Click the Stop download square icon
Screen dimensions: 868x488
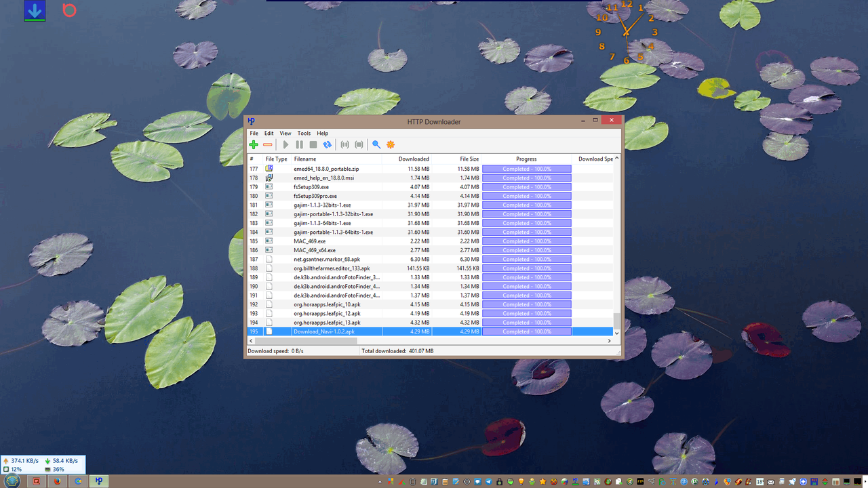(313, 144)
